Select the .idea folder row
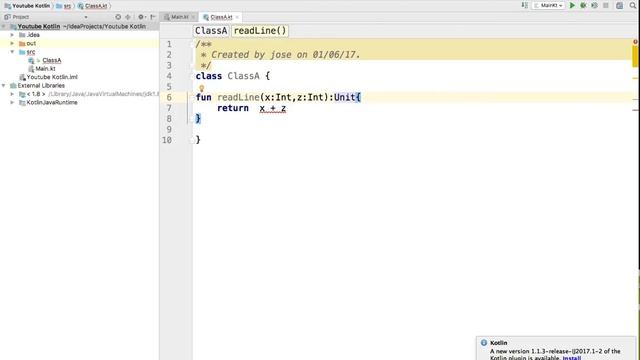Image resolution: width=640 pixels, height=360 pixels. tap(80, 35)
